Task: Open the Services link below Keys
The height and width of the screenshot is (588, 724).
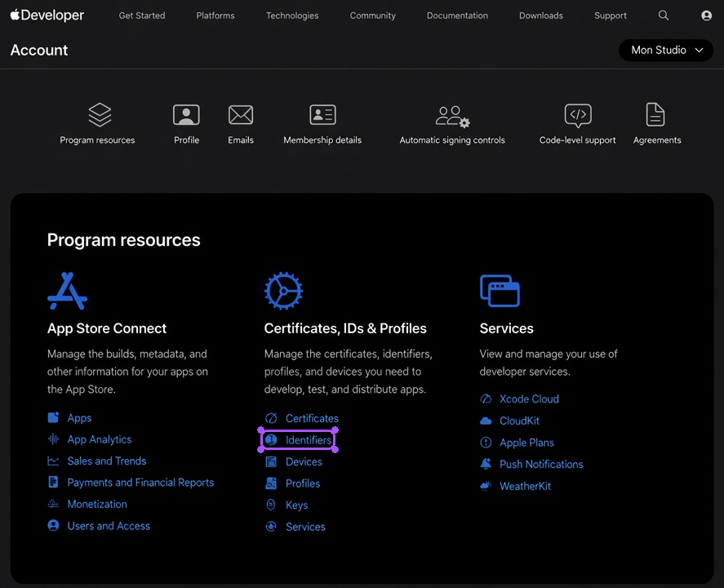Action: point(305,527)
